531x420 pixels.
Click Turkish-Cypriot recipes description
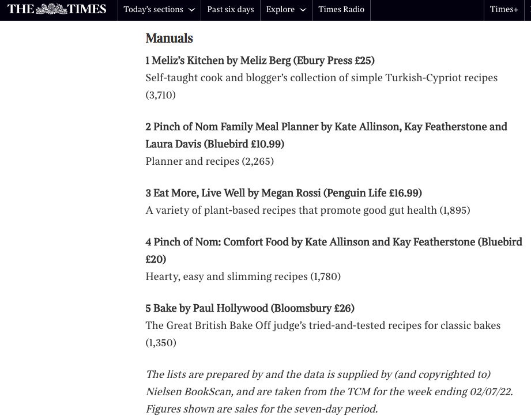click(321, 86)
